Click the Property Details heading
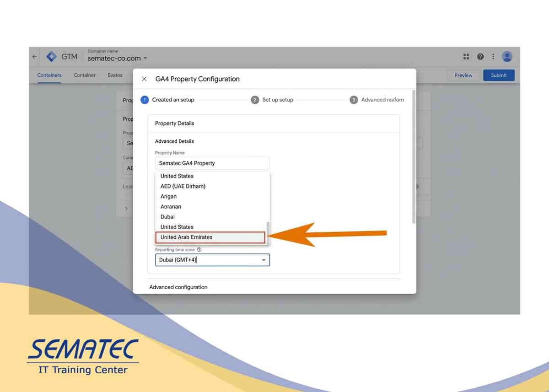This screenshot has width=549, height=392. pyautogui.click(x=175, y=124)
